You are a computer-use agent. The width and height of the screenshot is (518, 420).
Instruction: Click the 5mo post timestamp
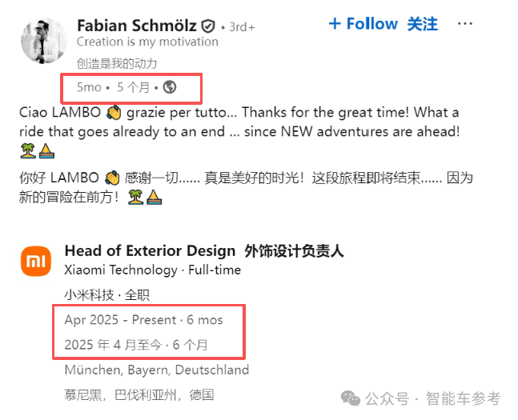tap(89, 87)
